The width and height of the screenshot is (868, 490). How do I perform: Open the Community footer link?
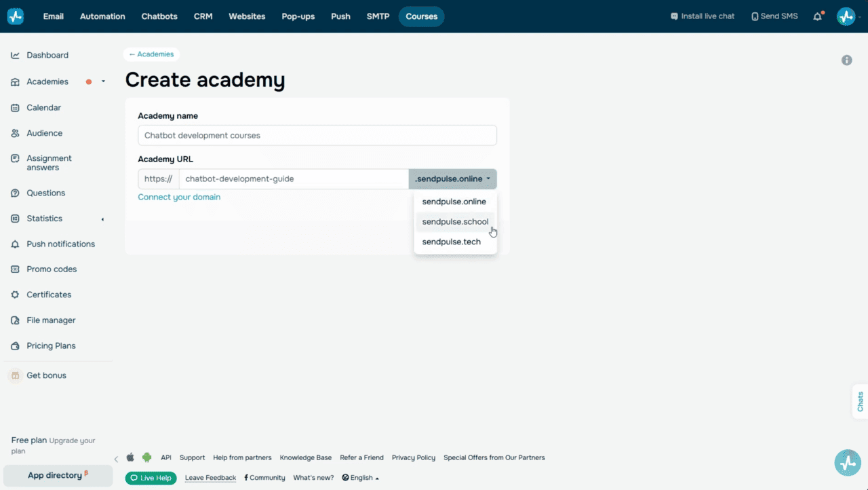click(265, 478)
